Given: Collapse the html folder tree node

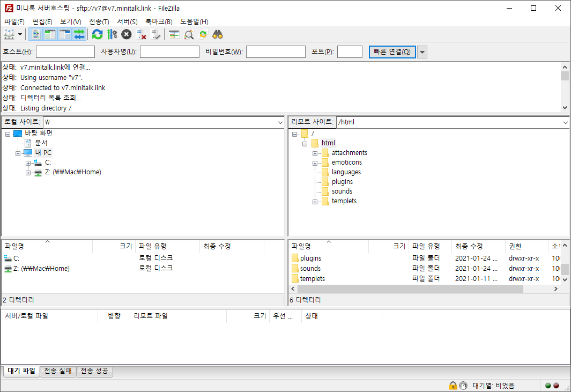Looking at the screenshot, I should [305, 144].
